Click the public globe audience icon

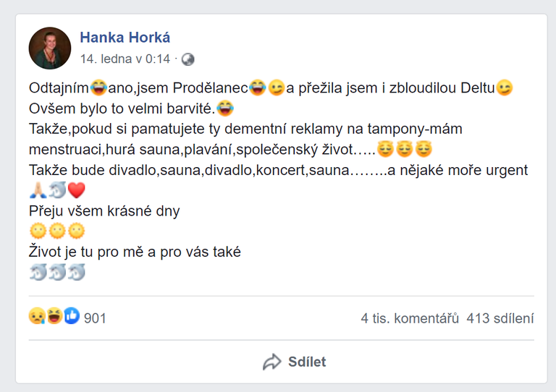click(x=188, y=59)
